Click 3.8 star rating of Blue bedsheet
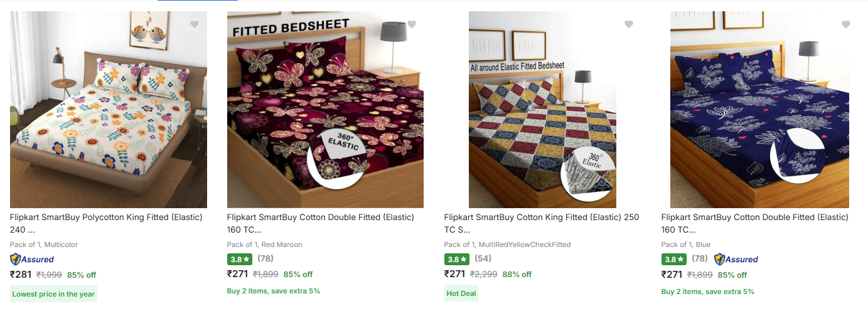The image size is (868, 316). click(673, 259)
